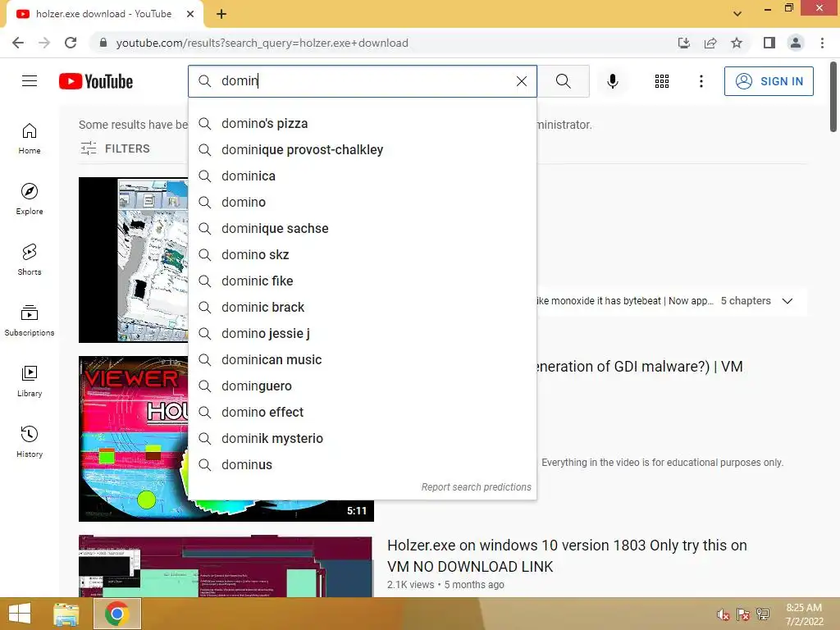This screenshot has height=630, width=840.
Task: Select suggestion "domino effect"
Action: click(x=363, y=412)
